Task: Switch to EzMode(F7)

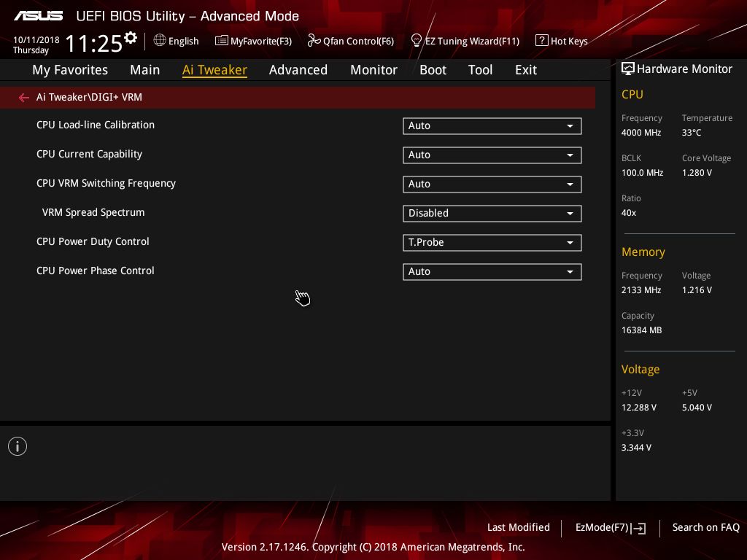Action: tap(602, 527)
